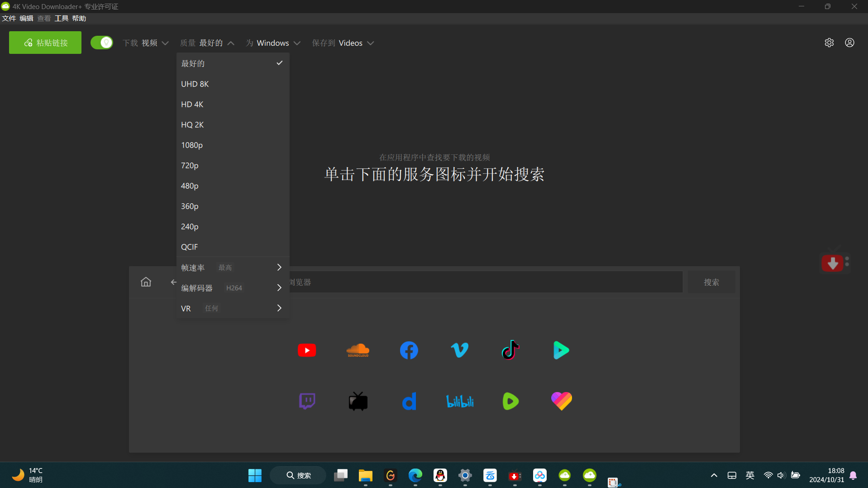Select HD 4K quality

point(233,104)
